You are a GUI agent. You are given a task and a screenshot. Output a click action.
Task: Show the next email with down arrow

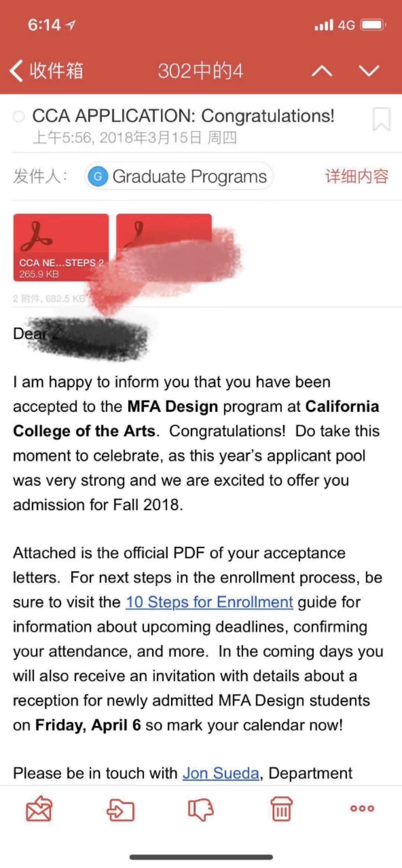(x=369, y=71)
